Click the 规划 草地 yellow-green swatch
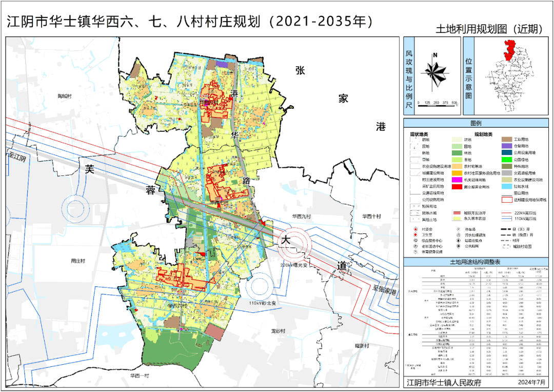The image size is (554, 392). point(457,160)
